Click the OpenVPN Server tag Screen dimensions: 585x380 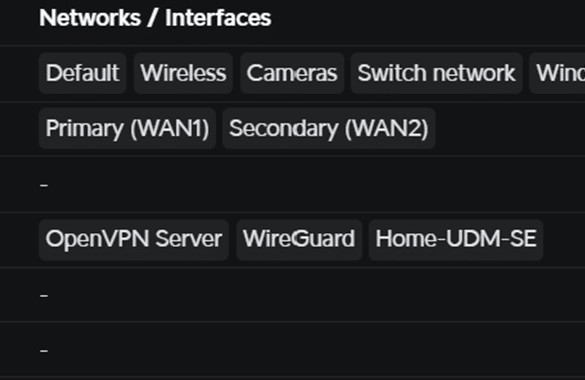134,239
